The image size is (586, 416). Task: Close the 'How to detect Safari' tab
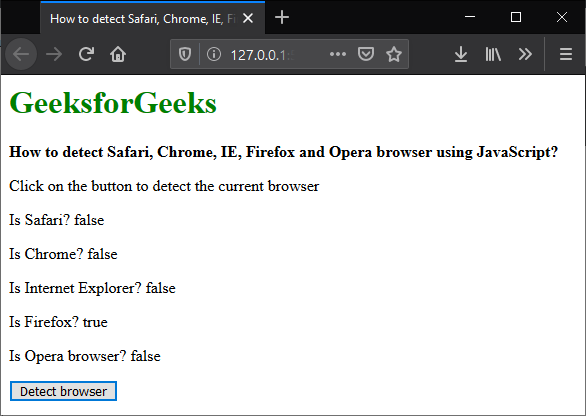pos(248,18)
